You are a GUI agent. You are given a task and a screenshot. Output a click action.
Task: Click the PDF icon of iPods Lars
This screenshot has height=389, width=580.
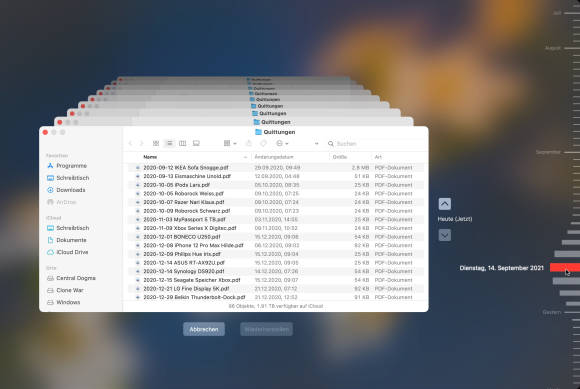click(x=138, y=185)
